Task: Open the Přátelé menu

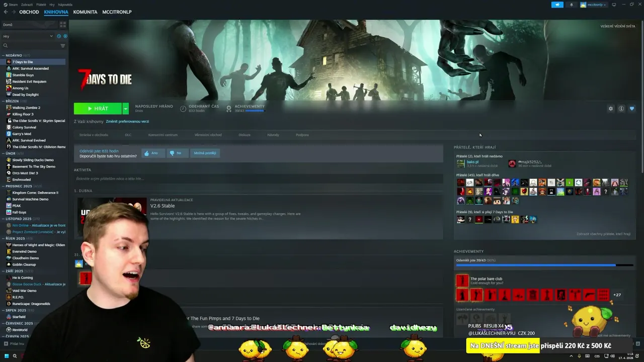Action: click(x=41, y=5)
